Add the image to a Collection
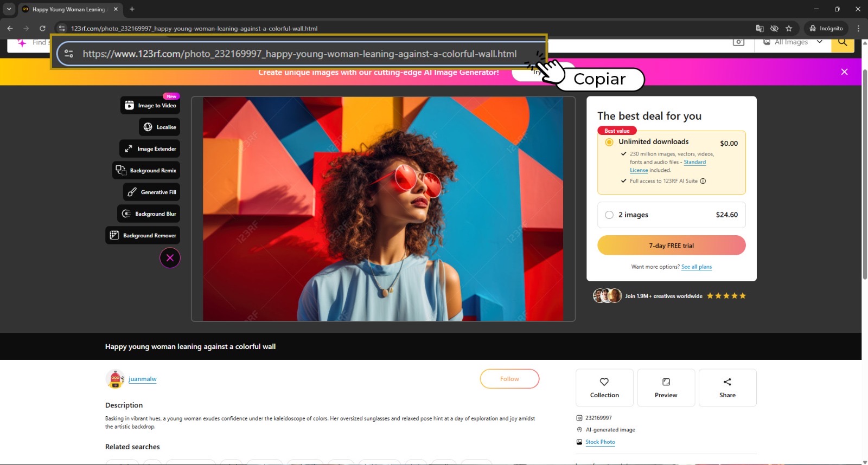Image resolution: width=868 pixels, height=465 pixels. click(x=604, y=388)
